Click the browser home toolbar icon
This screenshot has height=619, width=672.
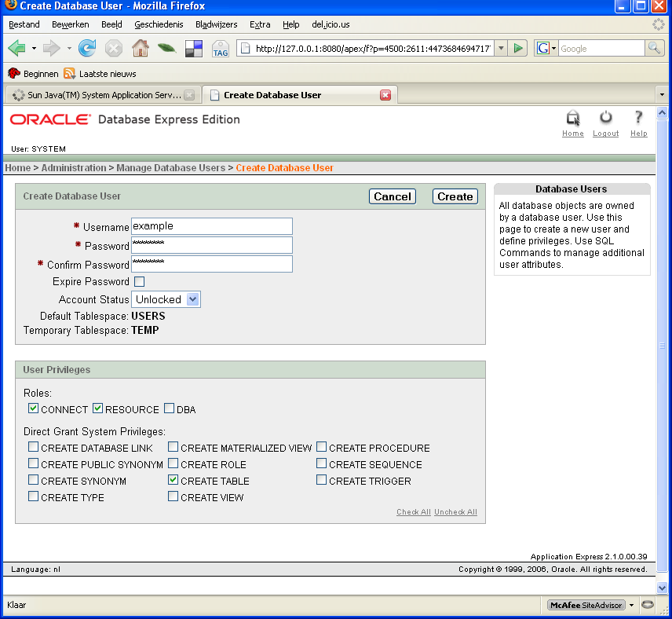[x=140, y=49]
